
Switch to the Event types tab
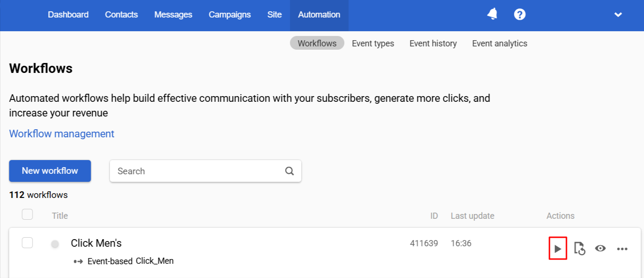pos(373,44)
